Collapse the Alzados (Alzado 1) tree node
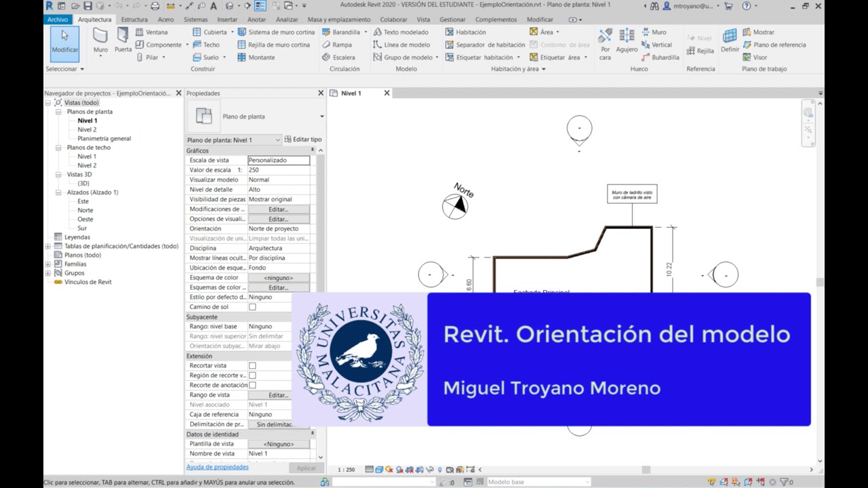This screenshot has width=868, height=488. 59,192
